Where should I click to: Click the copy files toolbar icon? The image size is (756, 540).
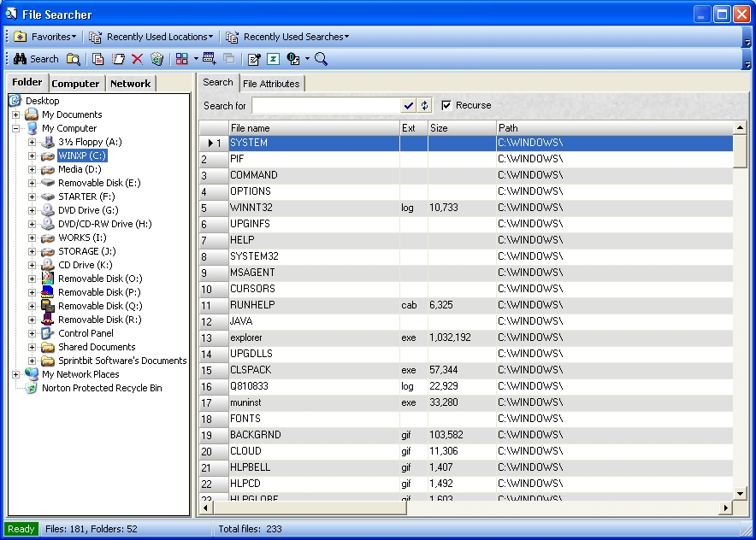click(97, 59)
